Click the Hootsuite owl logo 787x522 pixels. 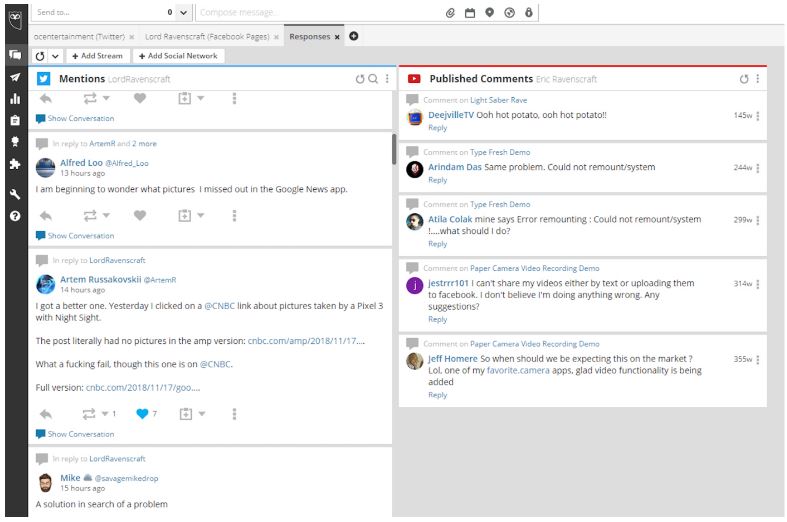[16, 18]
